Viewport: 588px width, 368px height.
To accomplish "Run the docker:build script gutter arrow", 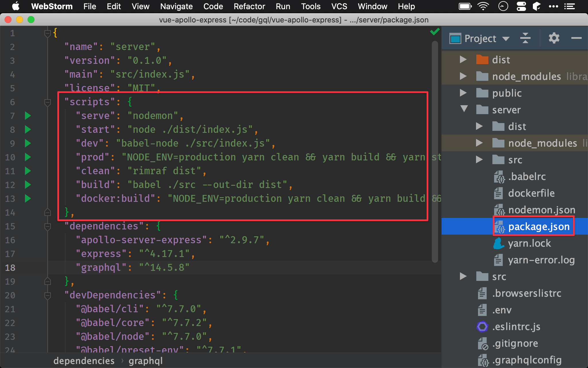I will (28, 198).
